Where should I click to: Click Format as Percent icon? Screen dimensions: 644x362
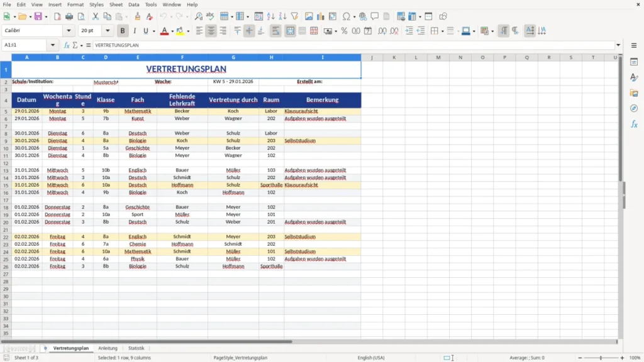click(x=344, y=31)
